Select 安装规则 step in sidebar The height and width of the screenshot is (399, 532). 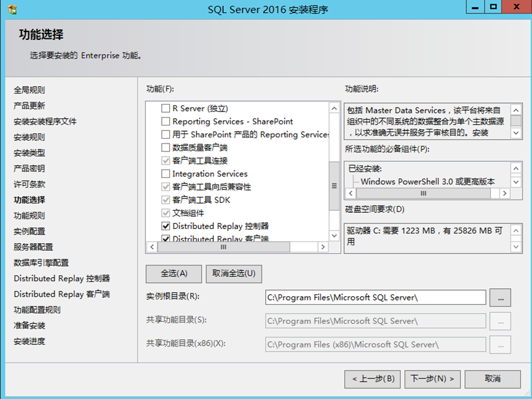[29, 137]
